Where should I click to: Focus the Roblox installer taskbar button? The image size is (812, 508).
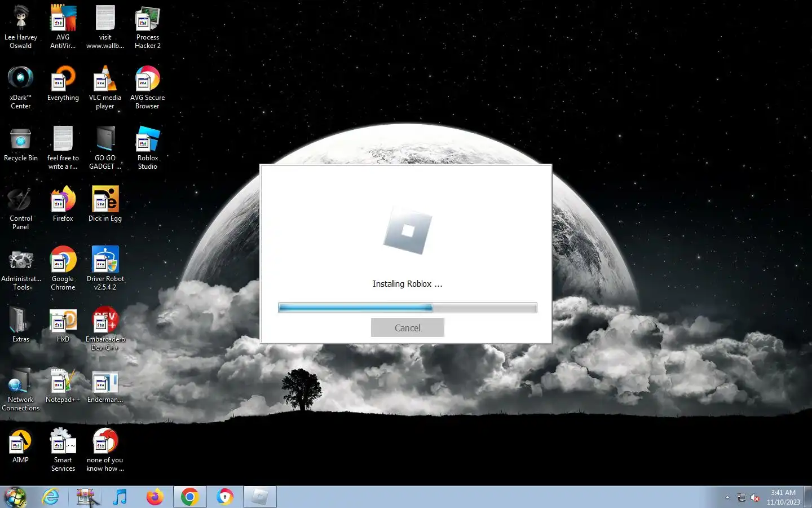coord(259,497)
